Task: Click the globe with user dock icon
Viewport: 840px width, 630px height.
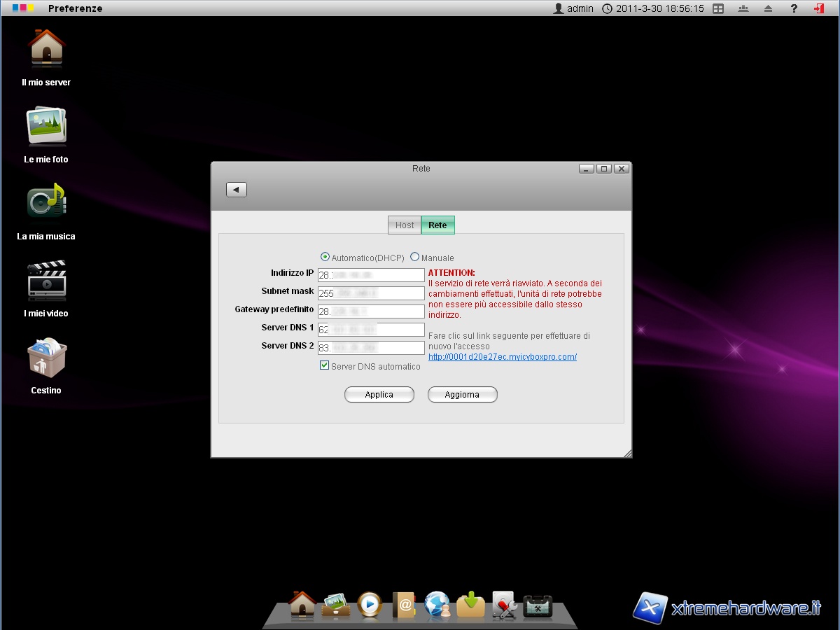Action: 437,604
